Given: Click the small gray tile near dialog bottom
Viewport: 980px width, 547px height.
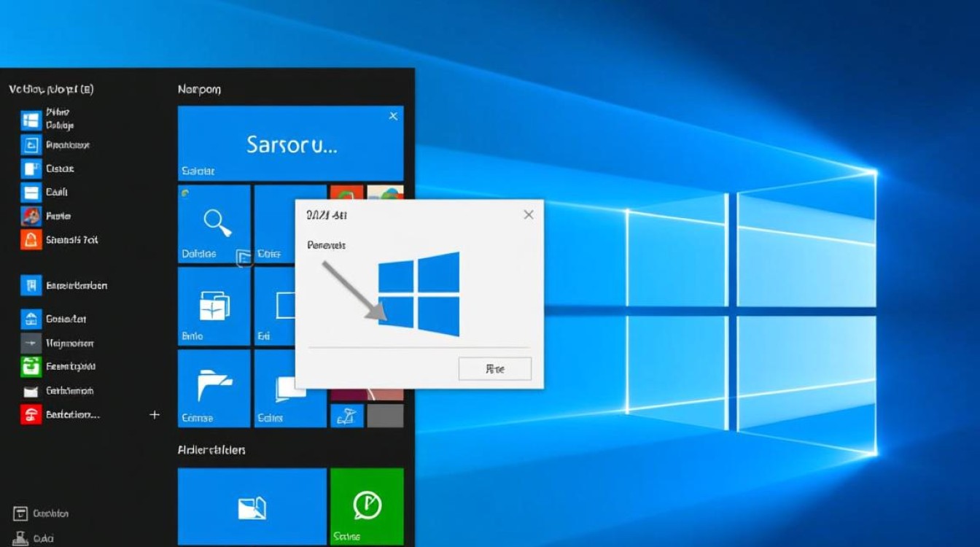Looking at the screenshot, I should (x=384, y=416).
